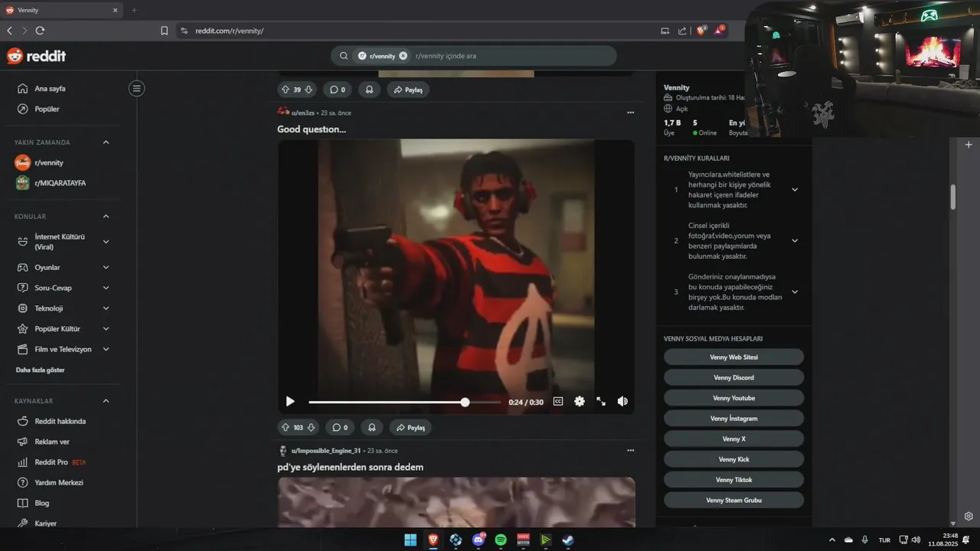Expand Teknoloji topic
This screenshot has width=980, height=551.
click(x=106, y=308)
